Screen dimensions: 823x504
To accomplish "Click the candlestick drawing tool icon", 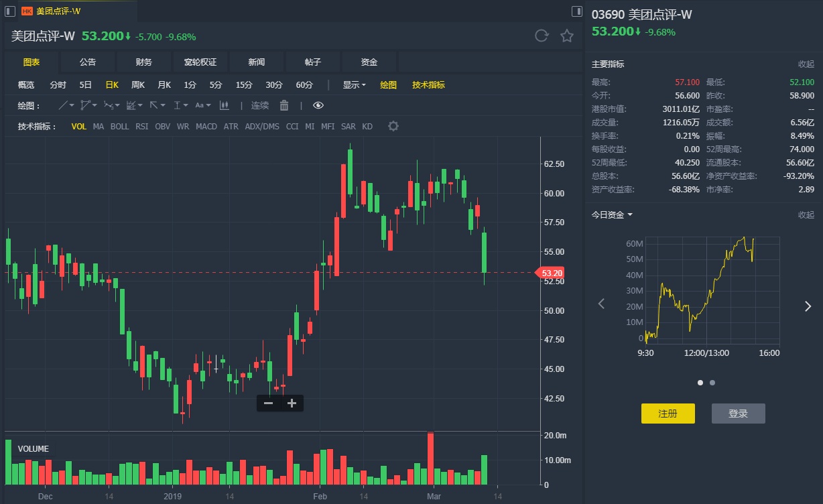I will (225, 105).
